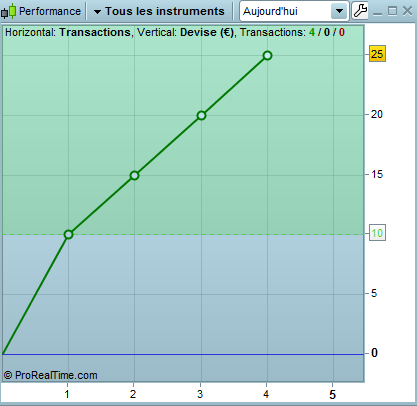Click the vertical axis value 20

pos(377,114)
